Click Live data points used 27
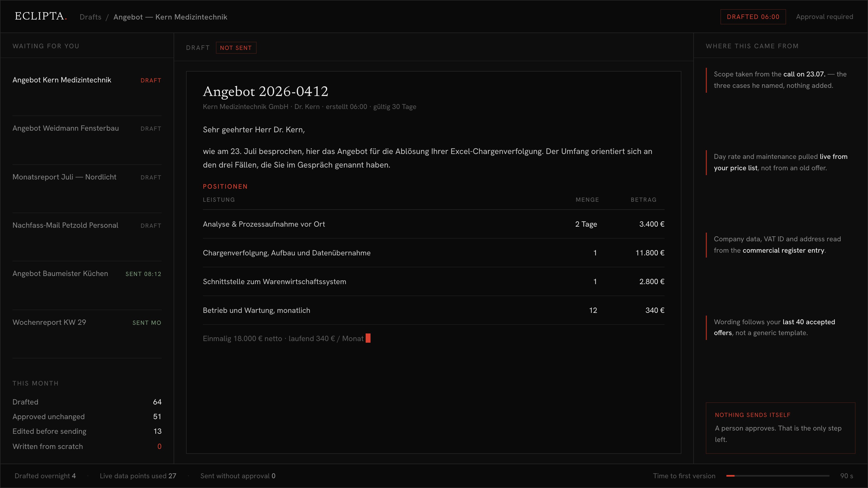The image size is (868, 488). [x=138, y=476]
